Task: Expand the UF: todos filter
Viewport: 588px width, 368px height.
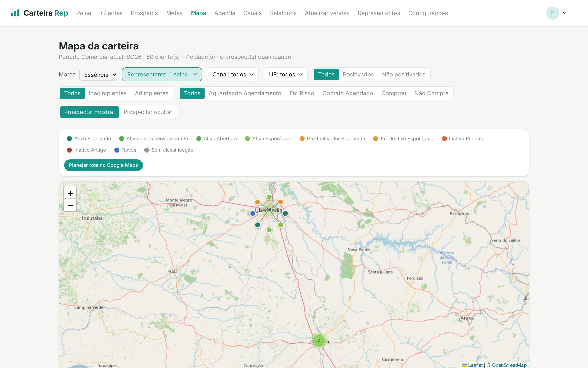Action: [x=286, y=74]
